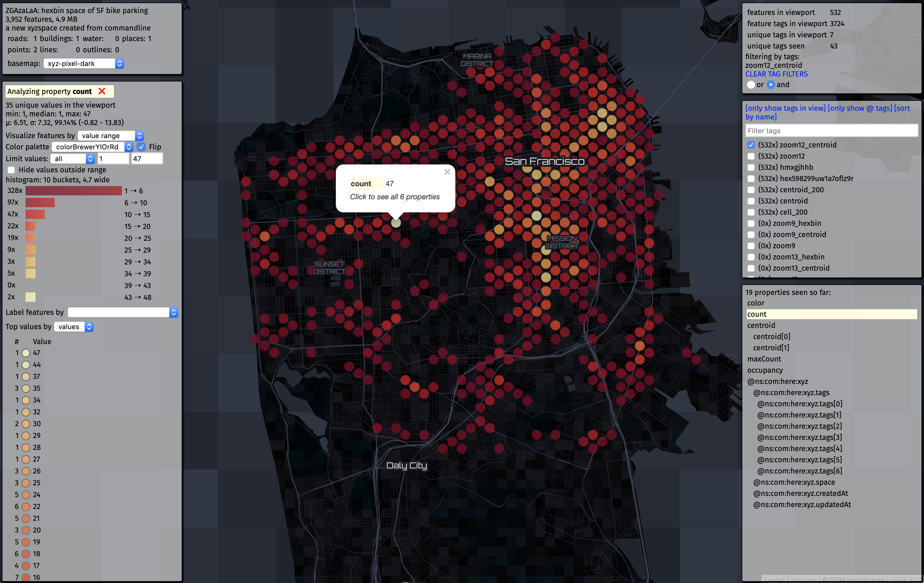Open the basemap xyz-pixel-dark dropdown
The height and width of the screenshot is (583, 924).
coord(83,63)
